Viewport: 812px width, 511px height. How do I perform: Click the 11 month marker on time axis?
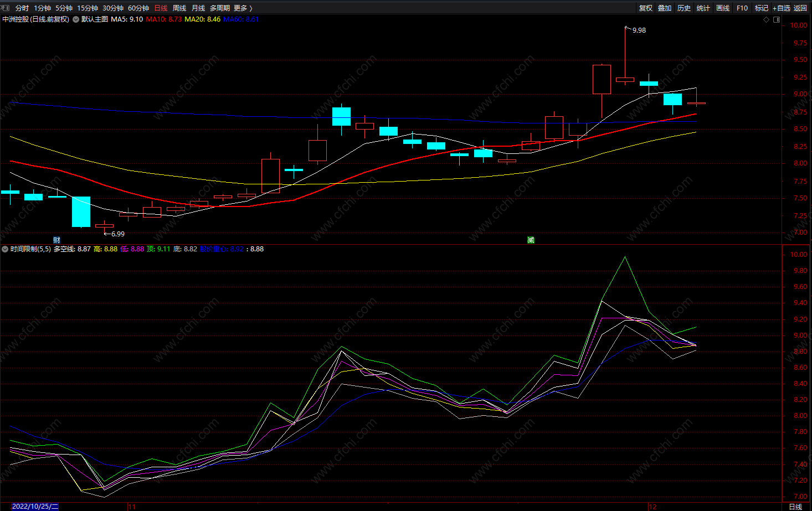(x=132, y=507)
